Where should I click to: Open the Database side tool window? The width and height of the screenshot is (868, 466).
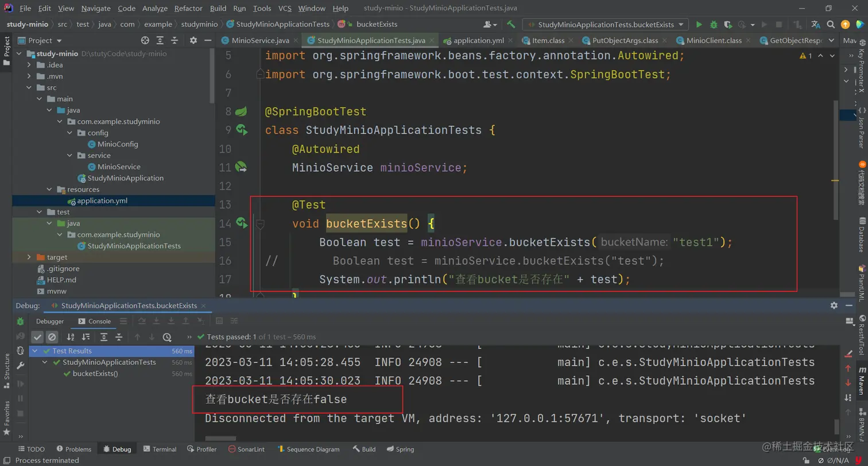tap(862, 234)
